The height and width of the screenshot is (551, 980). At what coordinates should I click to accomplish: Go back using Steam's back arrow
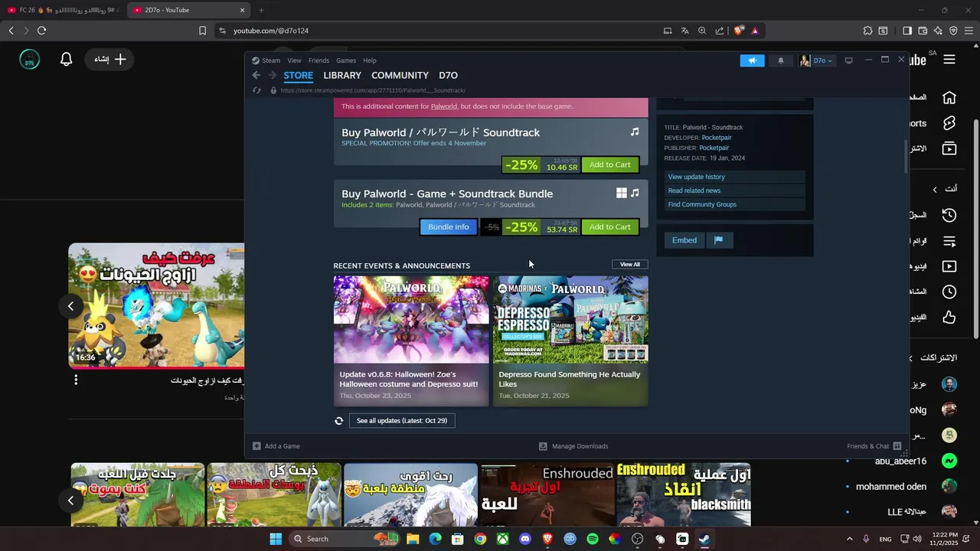tap(256, 75)
